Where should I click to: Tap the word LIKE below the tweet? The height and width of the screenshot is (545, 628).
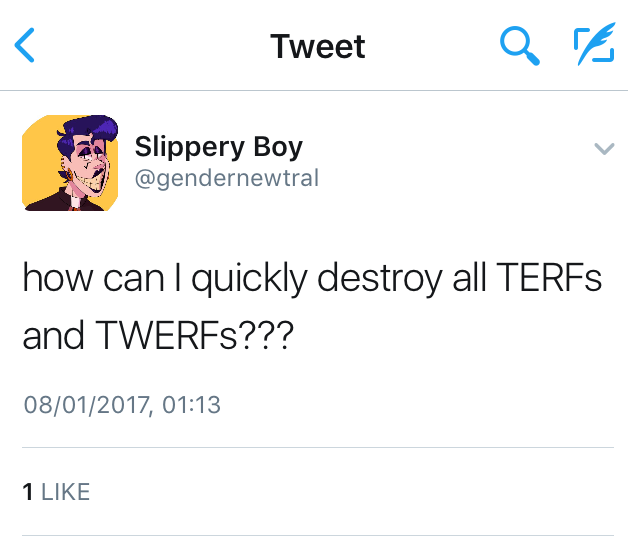(65, 491)
